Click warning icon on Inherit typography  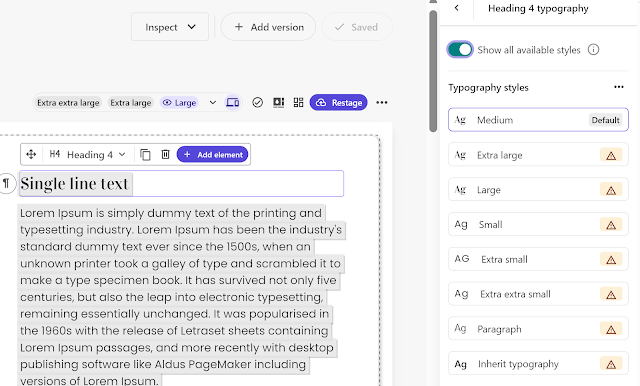pyautogui.click(x=611, y=364)
